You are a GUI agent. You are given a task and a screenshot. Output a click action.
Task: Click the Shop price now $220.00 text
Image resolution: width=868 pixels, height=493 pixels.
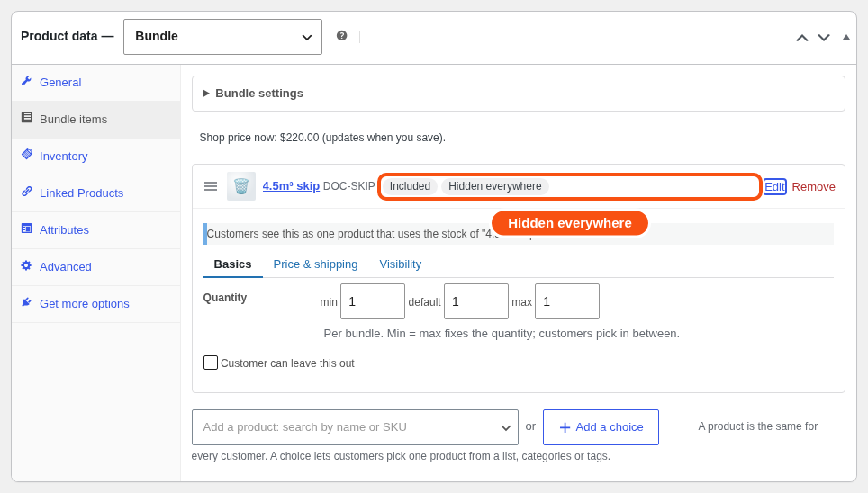pyautogui.click(x=322, y=138)
